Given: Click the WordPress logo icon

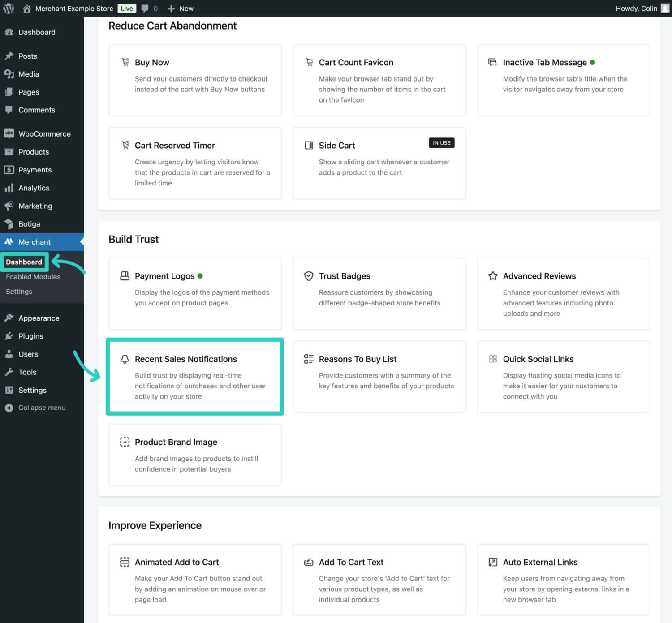Looking at the screenshot, I should click(x=9, y=9).
